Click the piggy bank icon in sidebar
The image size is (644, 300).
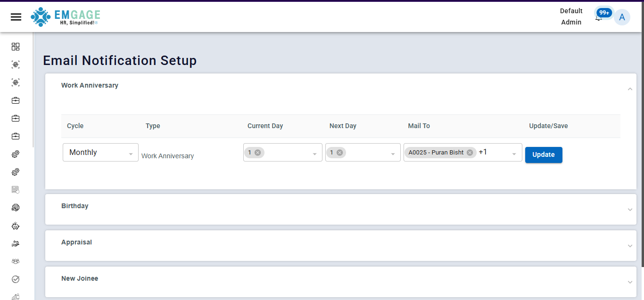16,226
